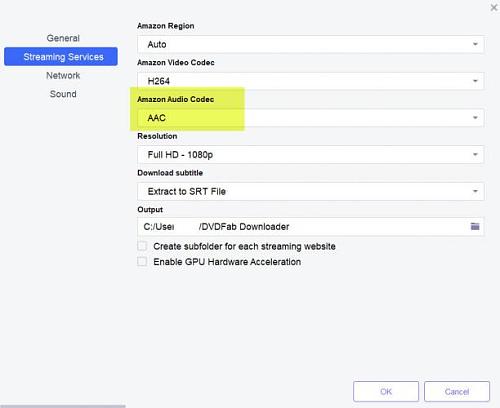
Task: Click the folder browse icon in Output
Action: point(475,227)
